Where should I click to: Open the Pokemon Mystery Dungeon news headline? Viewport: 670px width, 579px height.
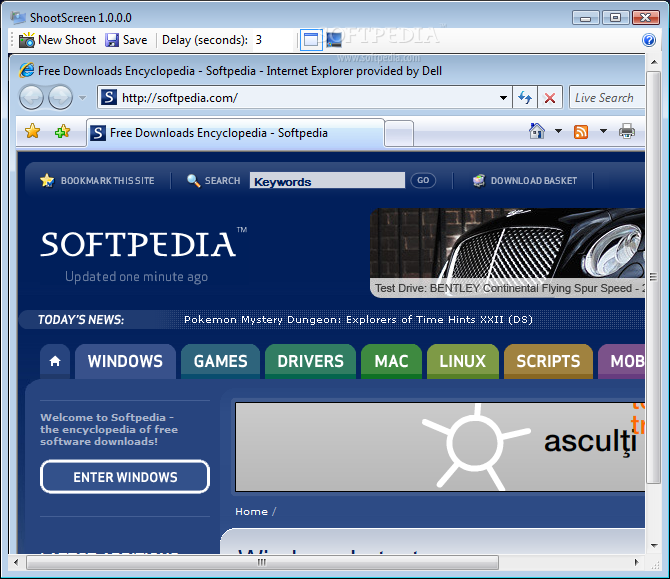[x=358, y=320]
